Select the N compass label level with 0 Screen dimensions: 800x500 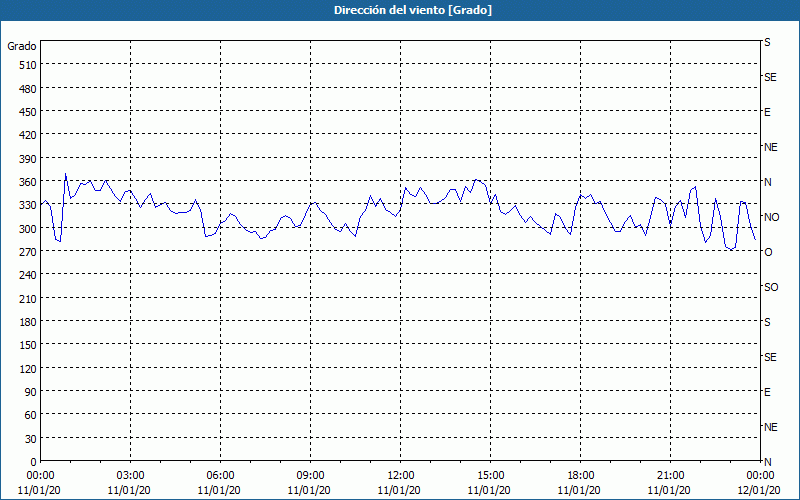[x=767, y=462]
